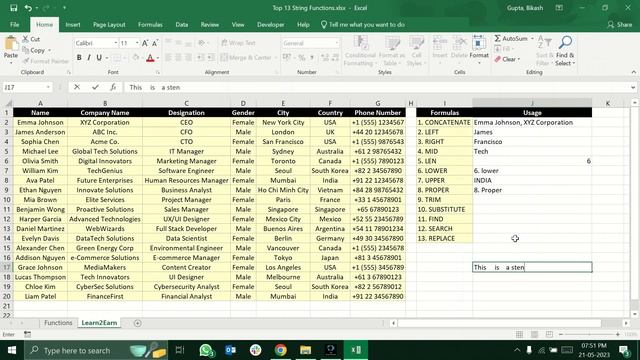Click the horizontal scrollbar right arrow
Screen dimensions: 640x360
point(626,323)
